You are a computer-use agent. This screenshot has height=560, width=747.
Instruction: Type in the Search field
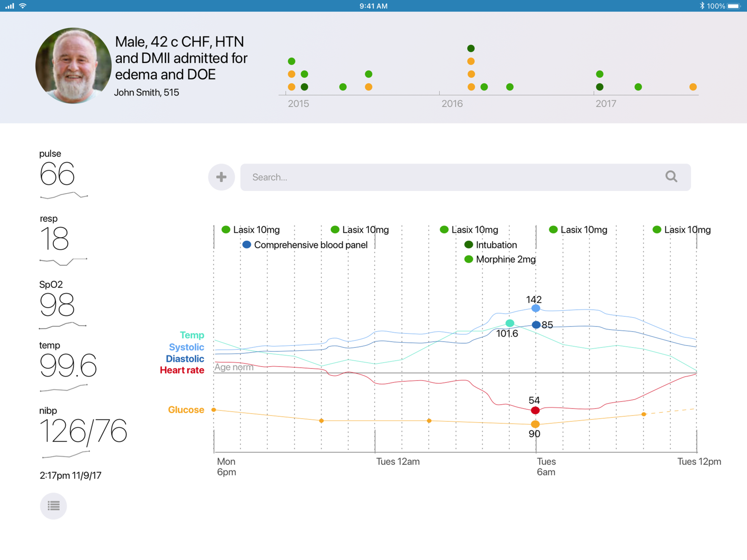click(452, 177)
